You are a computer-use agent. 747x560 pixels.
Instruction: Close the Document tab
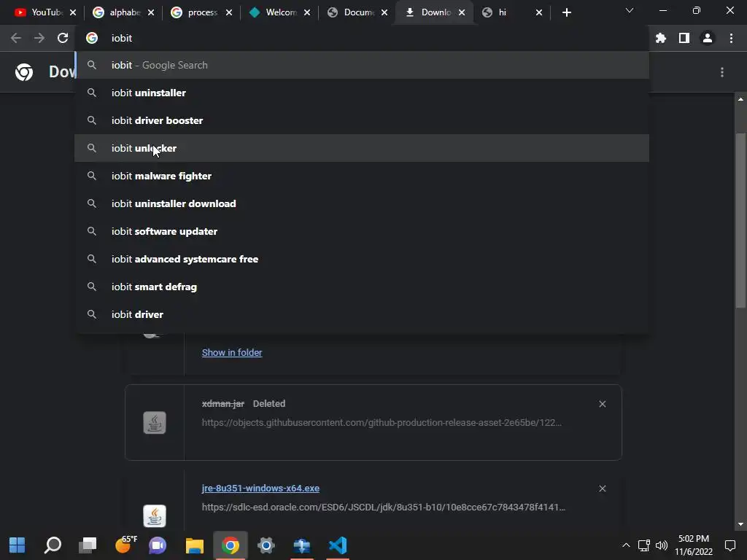click(x=384, y=12)
